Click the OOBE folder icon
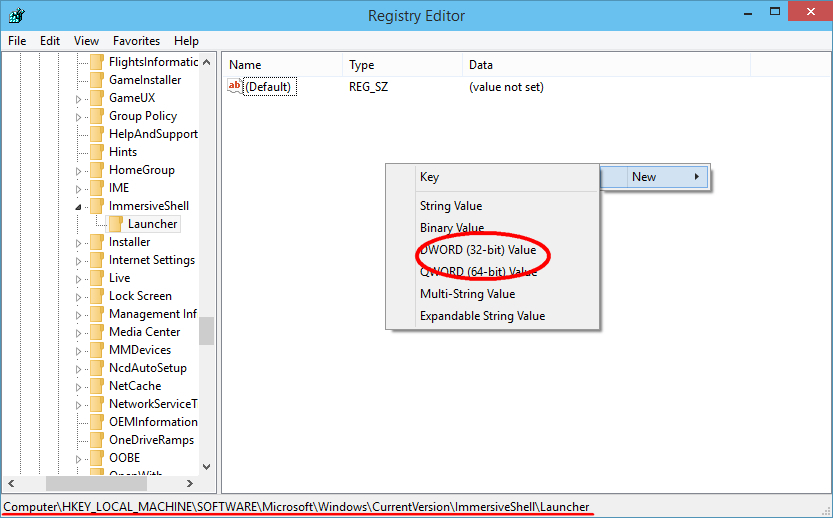 (x=97, y=458)
